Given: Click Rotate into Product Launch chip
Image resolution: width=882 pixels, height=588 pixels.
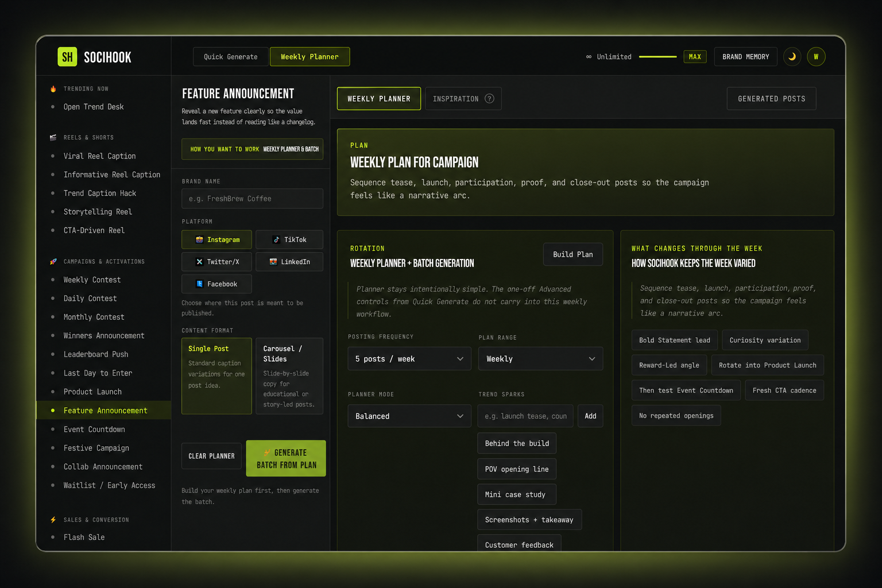Looking at the screenshot, I should click(x=768, y=365).
